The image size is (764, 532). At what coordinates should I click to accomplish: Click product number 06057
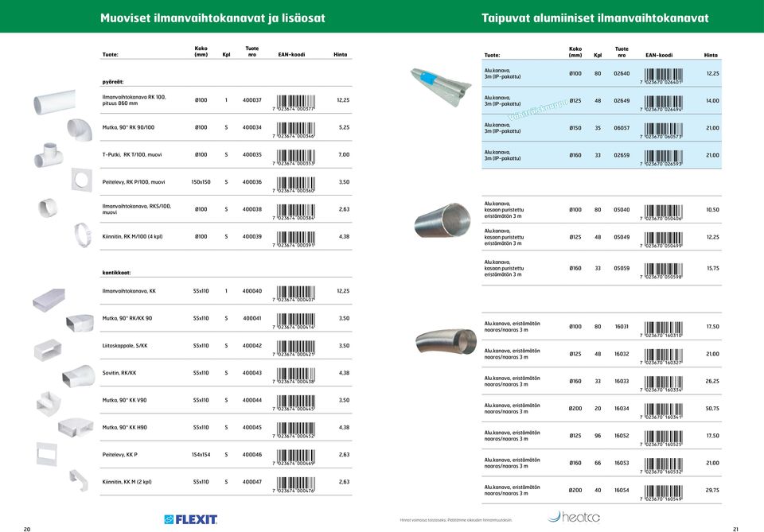click(x=622, y=128)
